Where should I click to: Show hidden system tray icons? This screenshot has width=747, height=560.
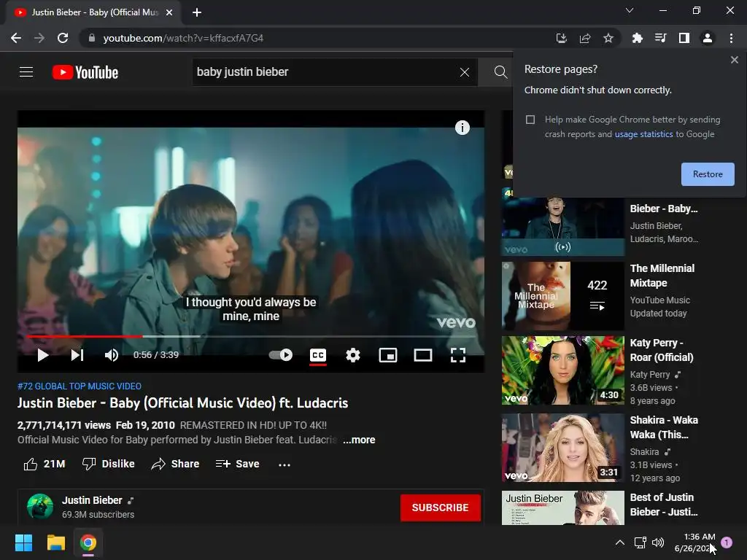coord(620,542)
